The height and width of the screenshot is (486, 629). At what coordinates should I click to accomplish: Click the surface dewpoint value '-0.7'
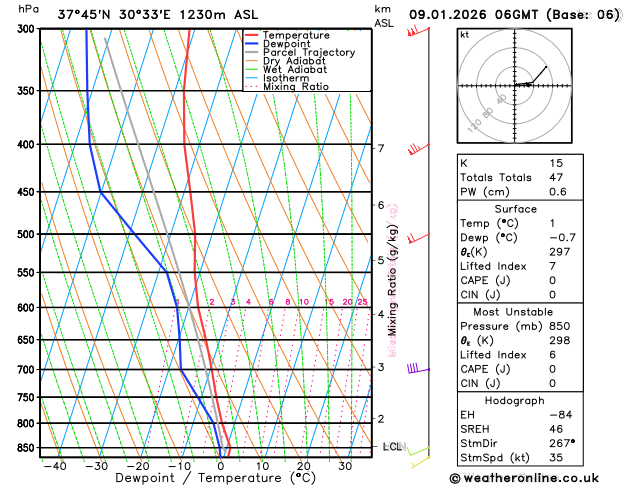pos(562,238)
